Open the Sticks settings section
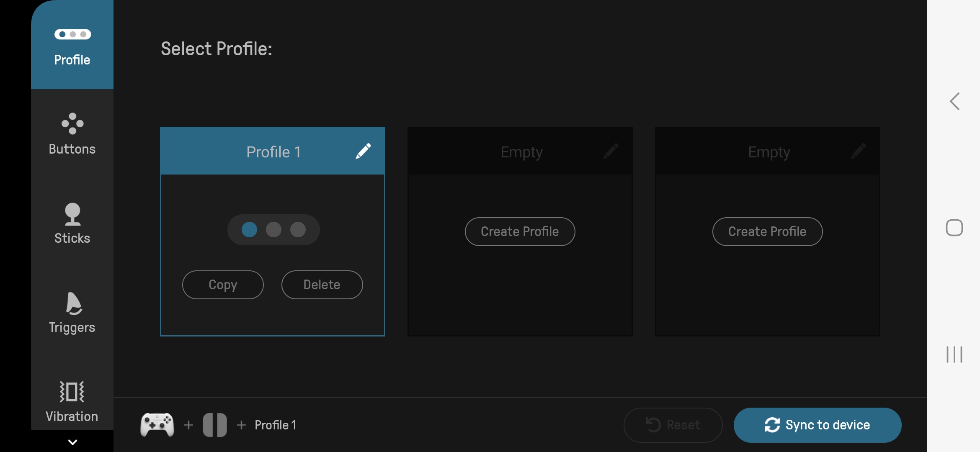The height and width of the screenshot is (452, 980). 72,223
